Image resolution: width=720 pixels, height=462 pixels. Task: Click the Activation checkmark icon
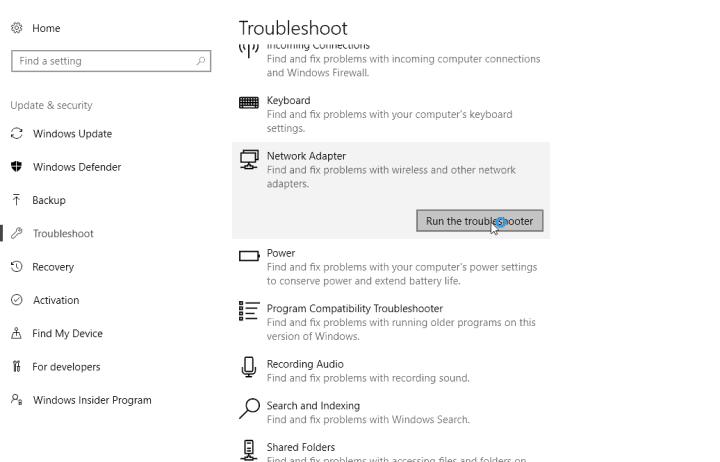coord(16,300)
